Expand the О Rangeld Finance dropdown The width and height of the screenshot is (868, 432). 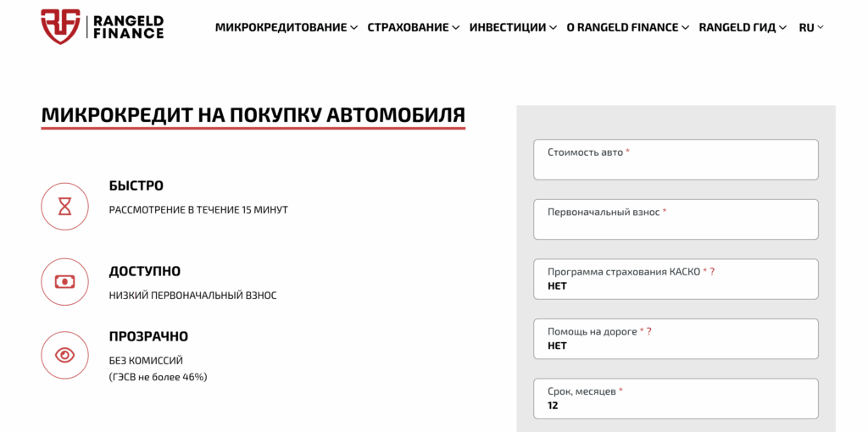tap(627, 27)
